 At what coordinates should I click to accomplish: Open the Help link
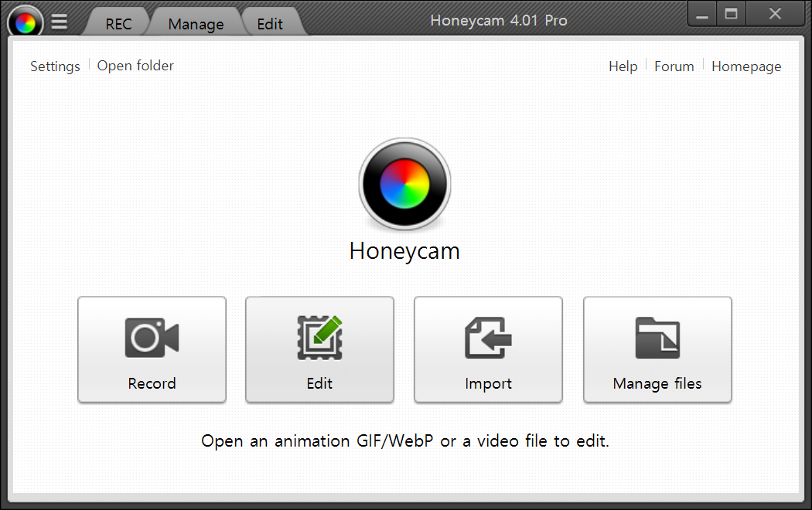click(623, 66)
